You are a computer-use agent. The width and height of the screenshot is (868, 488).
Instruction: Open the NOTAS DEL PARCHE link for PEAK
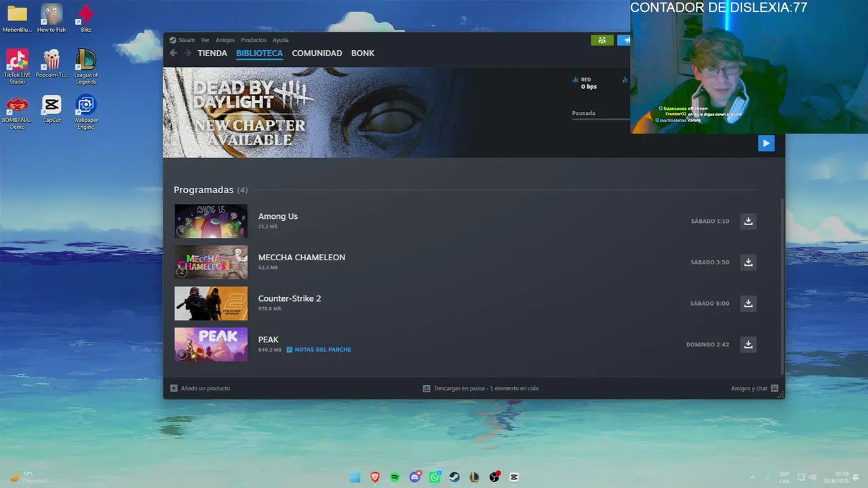click(319, 350)
